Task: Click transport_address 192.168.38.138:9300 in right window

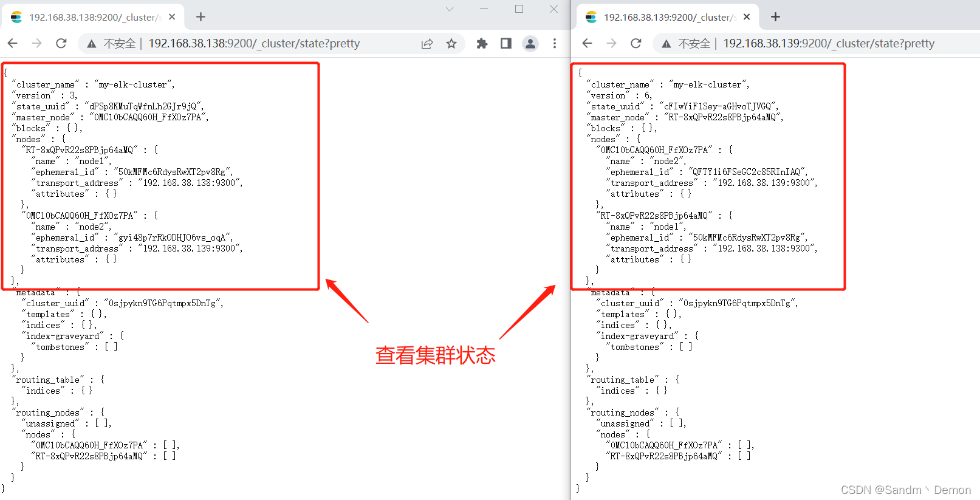Action: pyautogui.click(x=711, y=248)
